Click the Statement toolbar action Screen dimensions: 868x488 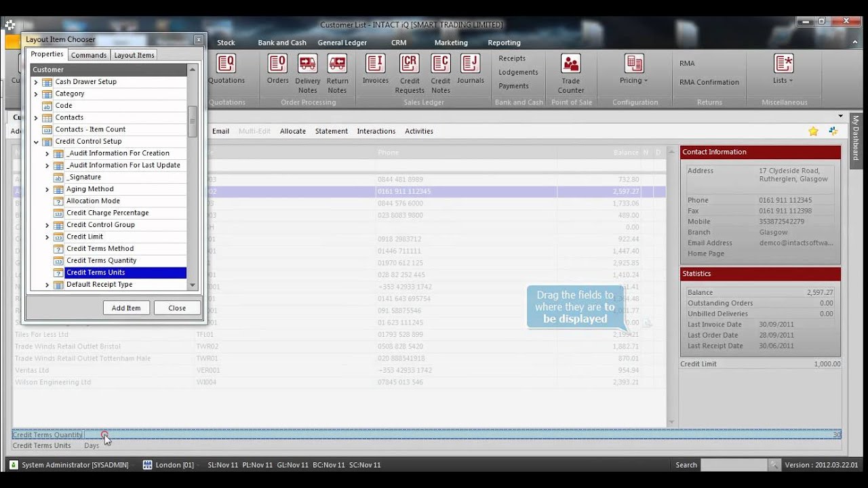[332, 131]
